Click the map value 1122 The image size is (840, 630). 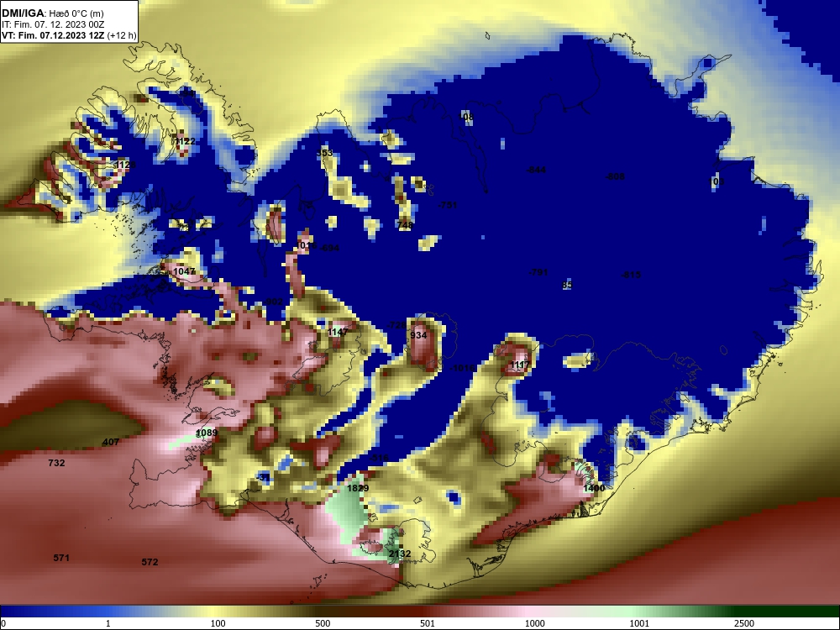click(186, 141)
